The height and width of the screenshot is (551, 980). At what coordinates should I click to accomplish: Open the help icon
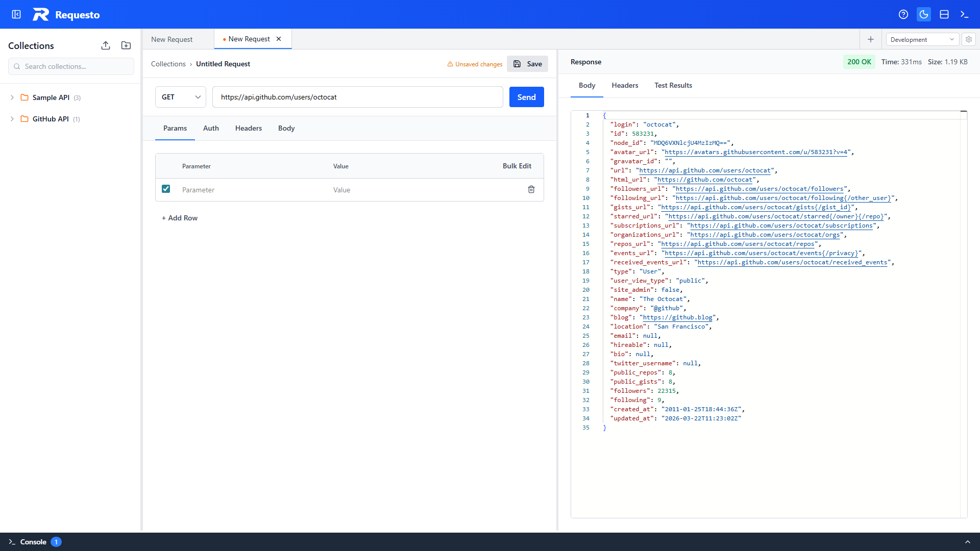tap(903, 14)
